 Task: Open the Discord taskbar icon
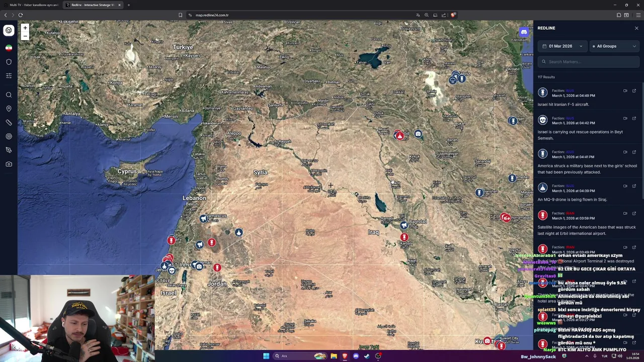(356, 356)
